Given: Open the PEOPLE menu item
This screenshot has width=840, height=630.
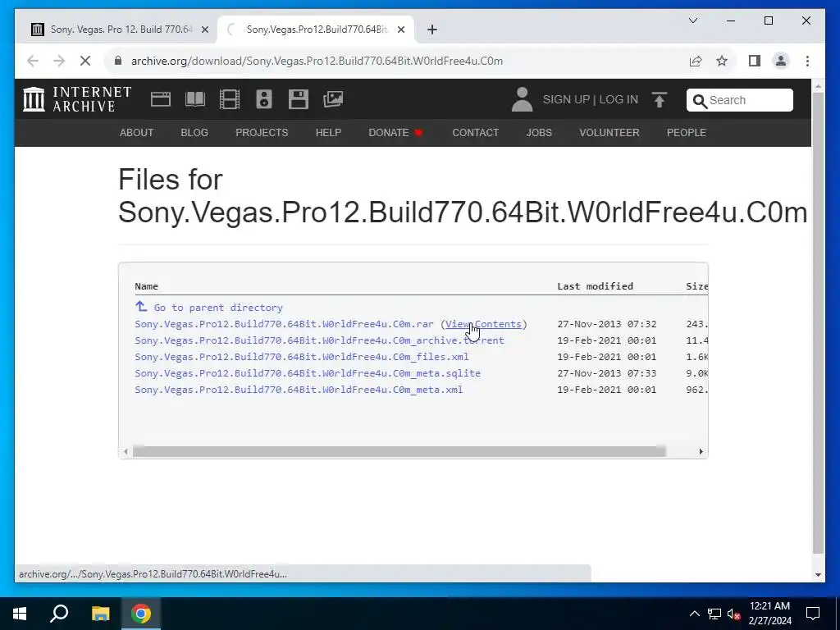Looking at the screenshot, I should click(687, 133).
